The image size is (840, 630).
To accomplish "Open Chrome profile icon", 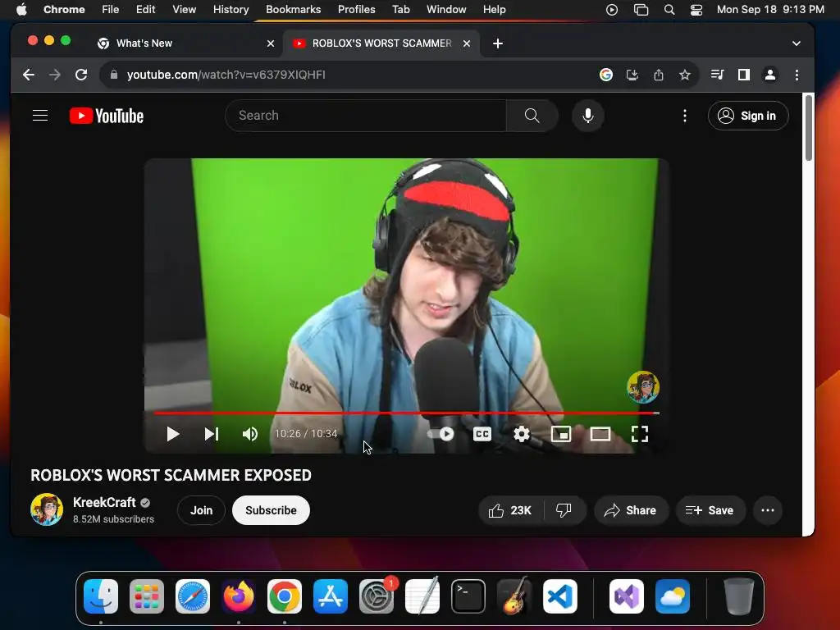I will [769, 75].
